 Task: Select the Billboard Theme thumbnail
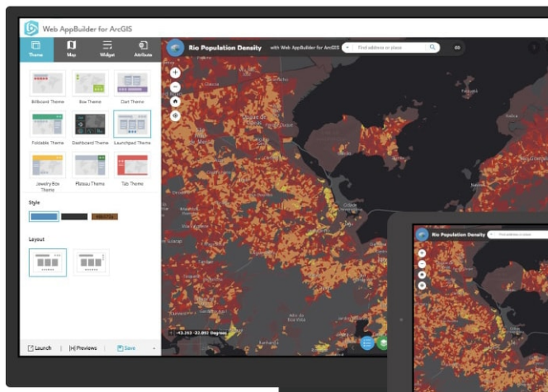tap(48, 83)
